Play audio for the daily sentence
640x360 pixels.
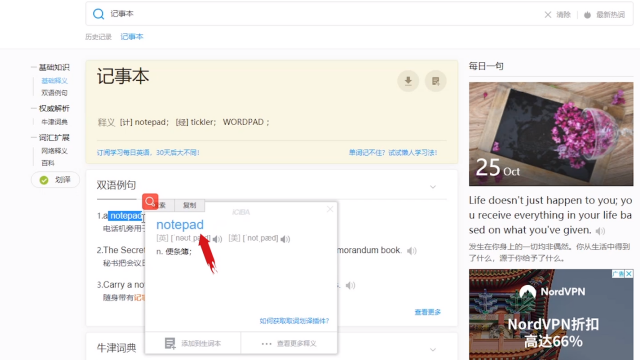600,231
